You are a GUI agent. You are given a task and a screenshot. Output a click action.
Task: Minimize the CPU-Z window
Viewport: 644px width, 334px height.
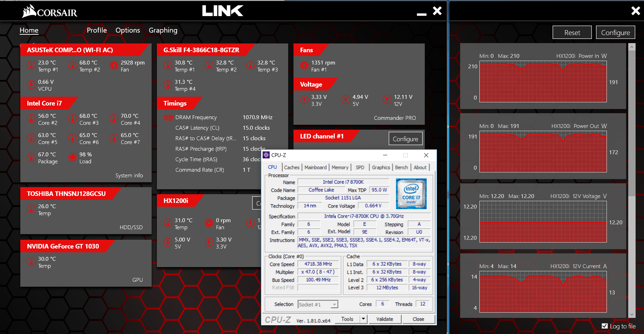click(385, 155)
